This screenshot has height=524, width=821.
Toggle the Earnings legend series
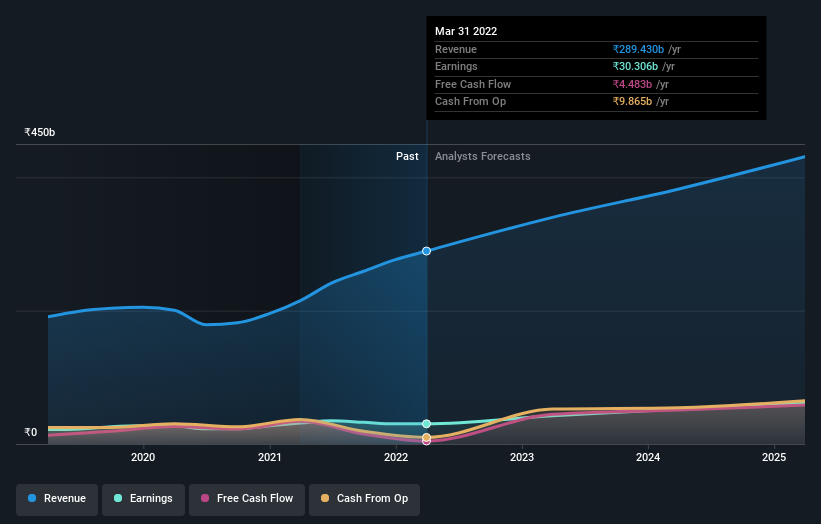coord(143,499)
